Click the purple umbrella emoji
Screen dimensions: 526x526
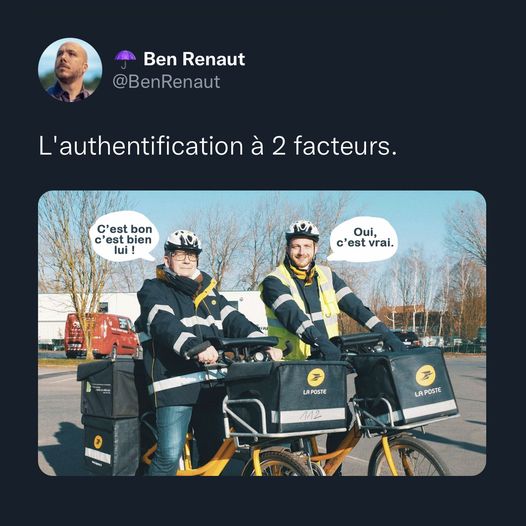click(125, 59)
